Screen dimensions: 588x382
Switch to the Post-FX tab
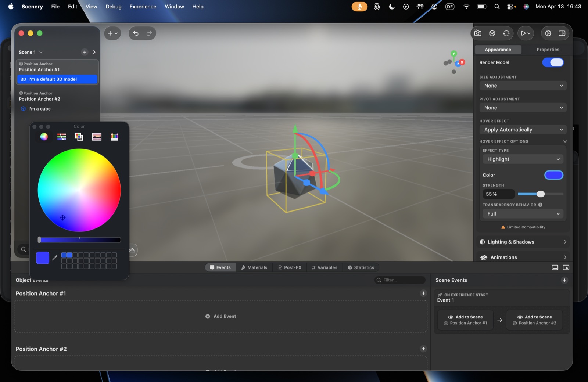click(290, 267)
